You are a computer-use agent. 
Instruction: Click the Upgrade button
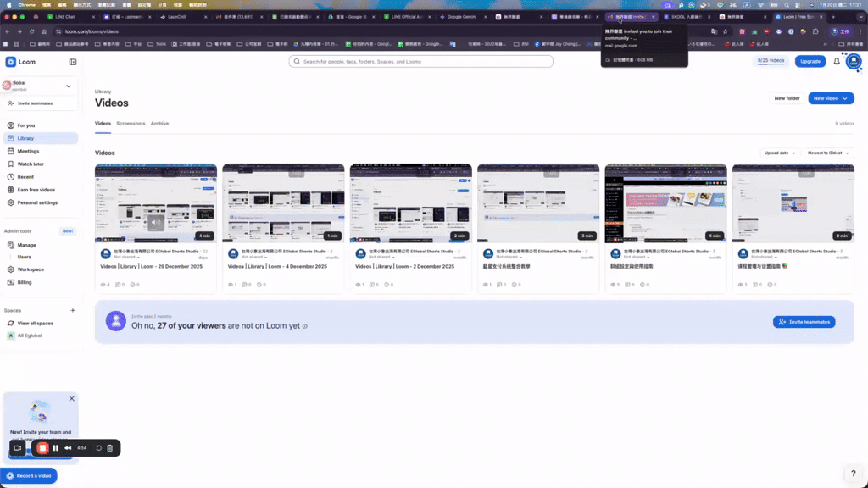[x=810, y=61]
